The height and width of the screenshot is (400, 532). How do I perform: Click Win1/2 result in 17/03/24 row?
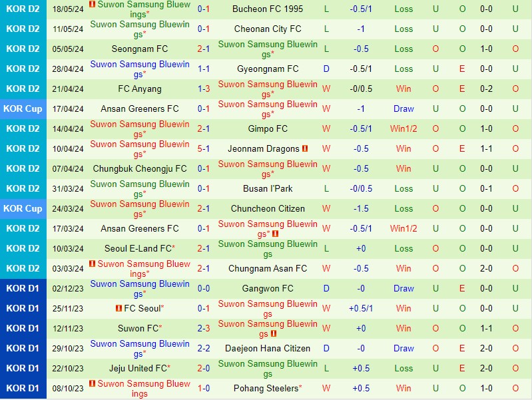click(x=403, y=228)
